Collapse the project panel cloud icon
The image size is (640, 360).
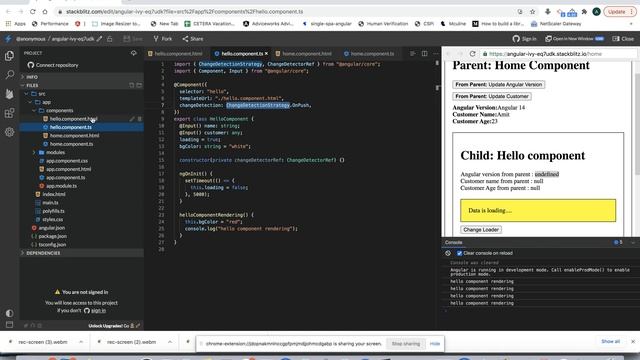(x=133, y=53)
